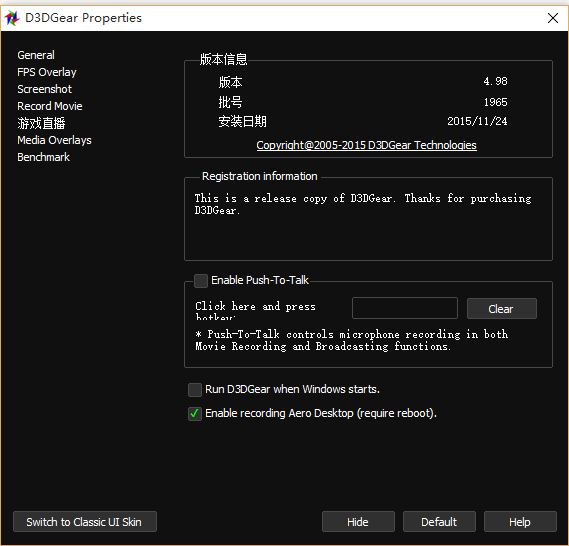Click the registration information release copy text

click(x=363, y=204)
